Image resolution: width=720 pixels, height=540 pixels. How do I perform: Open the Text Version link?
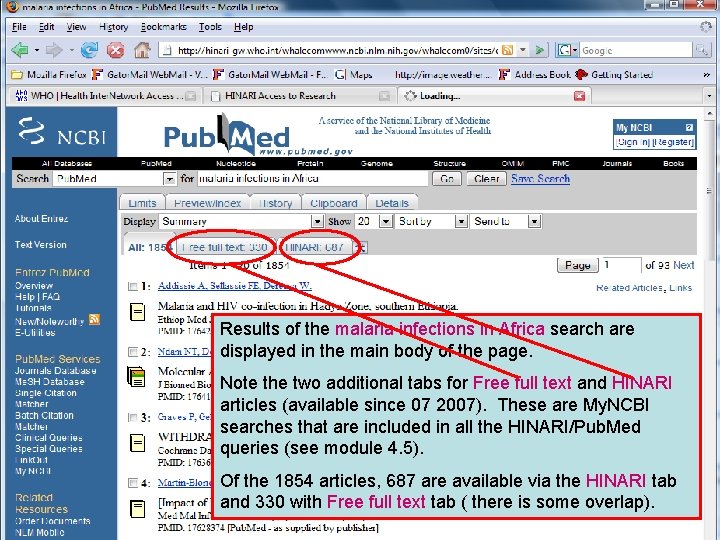pos(40,245)
